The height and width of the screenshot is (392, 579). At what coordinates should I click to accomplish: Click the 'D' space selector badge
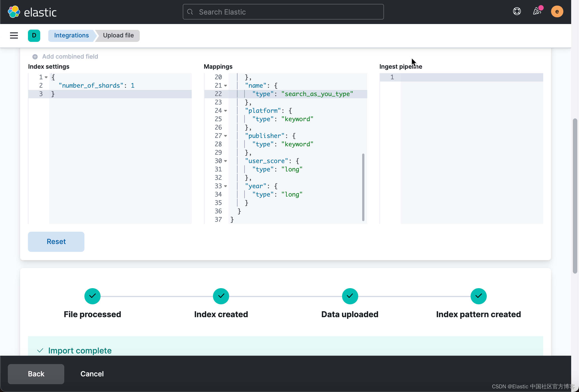[x=34, y=35]
